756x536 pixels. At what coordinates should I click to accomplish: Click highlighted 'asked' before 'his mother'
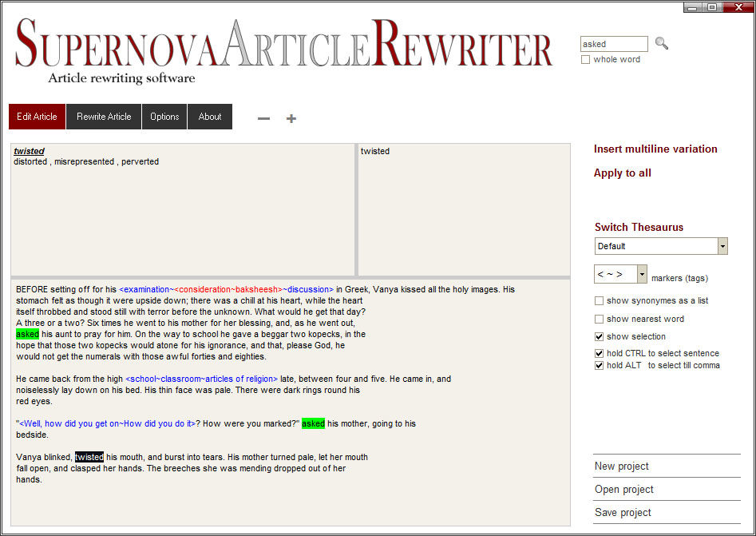coord(314,423)
